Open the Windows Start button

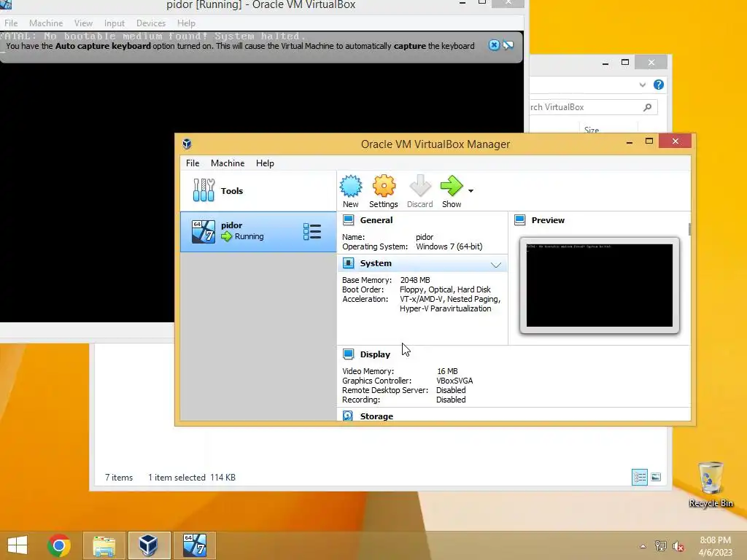click(x=18, y=545)
